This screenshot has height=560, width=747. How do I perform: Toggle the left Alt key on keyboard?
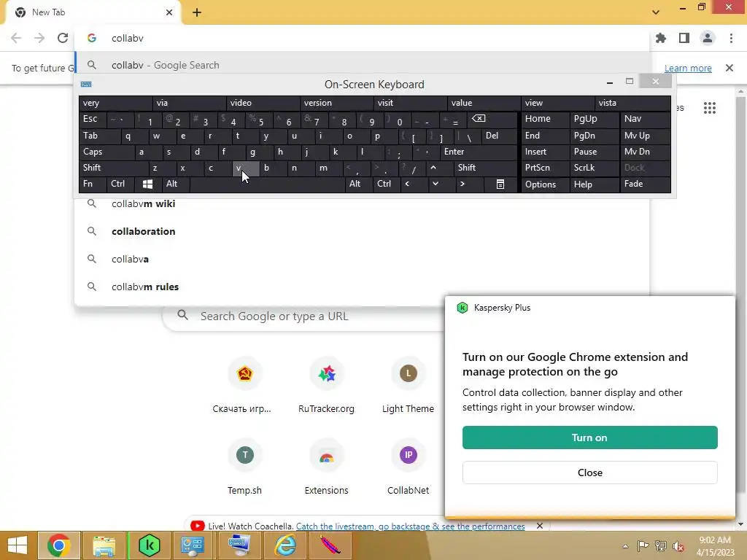pos(175,184)
